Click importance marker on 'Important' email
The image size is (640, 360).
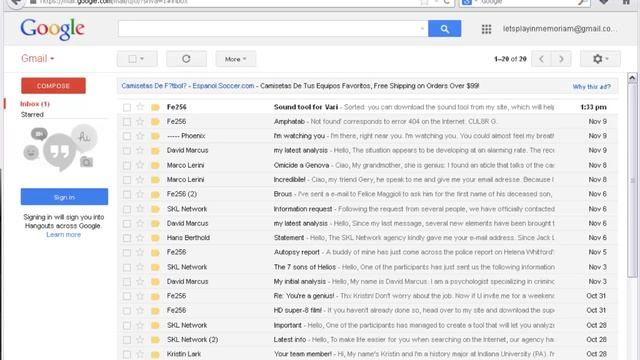pos(155,325)
